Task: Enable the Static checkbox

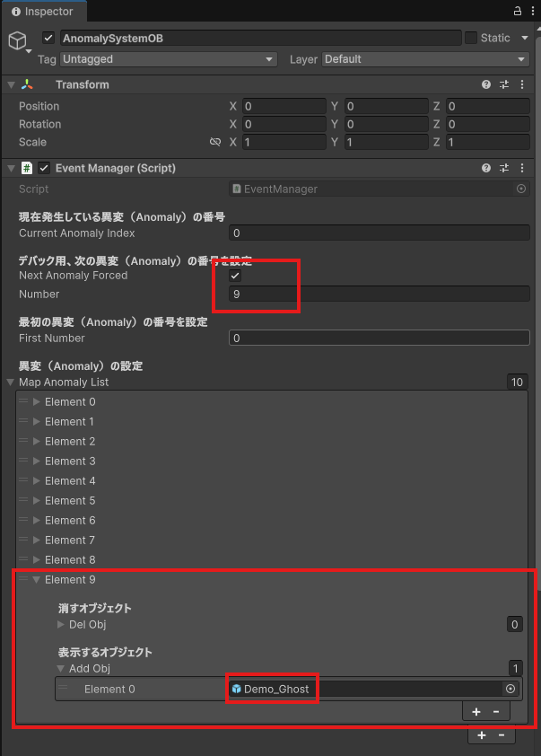Action: pyautogui.click(x=471, y=39)
